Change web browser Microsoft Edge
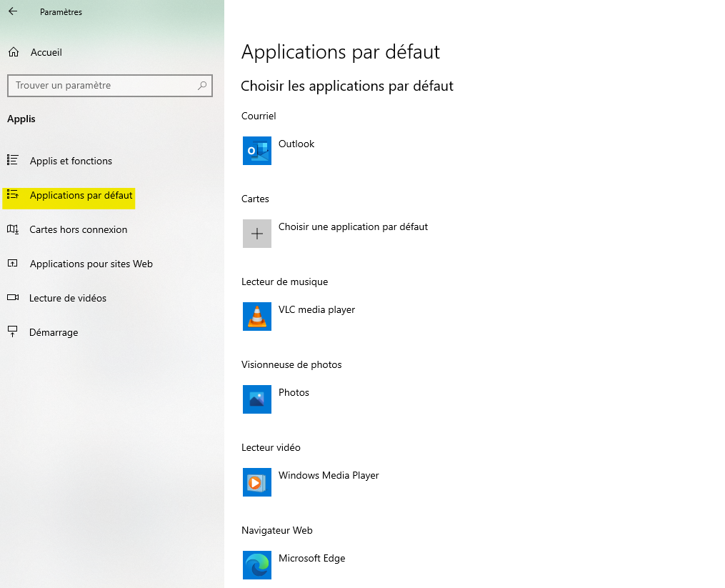 (x=311, y=559)
